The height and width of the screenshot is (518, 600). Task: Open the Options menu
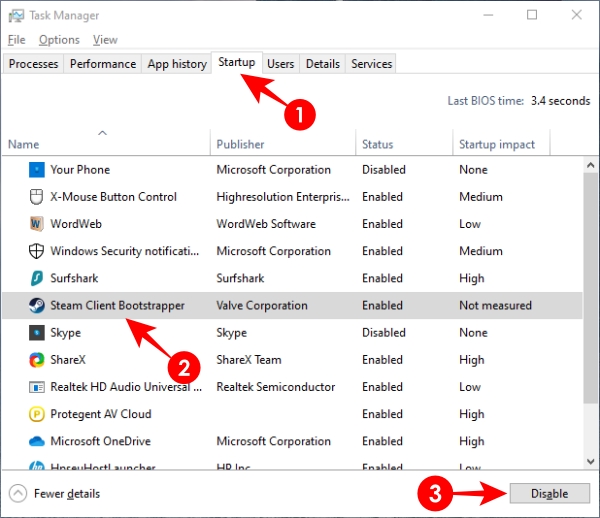pos(59,40)
